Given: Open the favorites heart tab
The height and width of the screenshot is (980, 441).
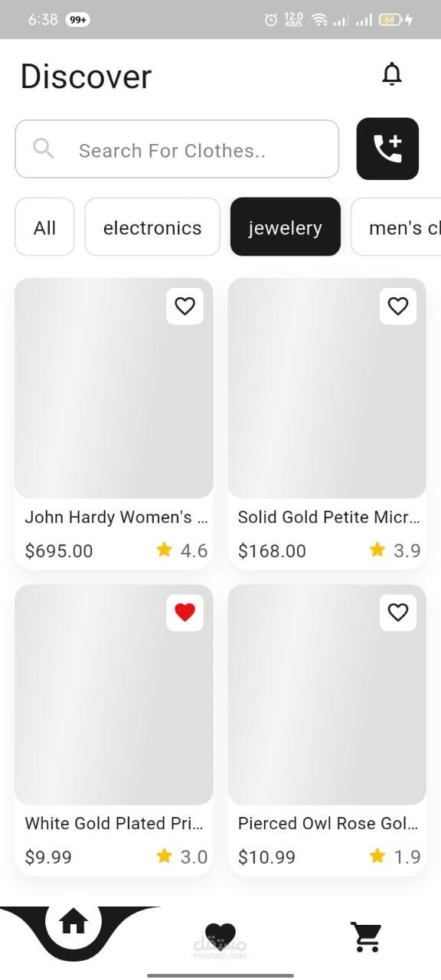Looking at the screenshot, I should point(220,936).
